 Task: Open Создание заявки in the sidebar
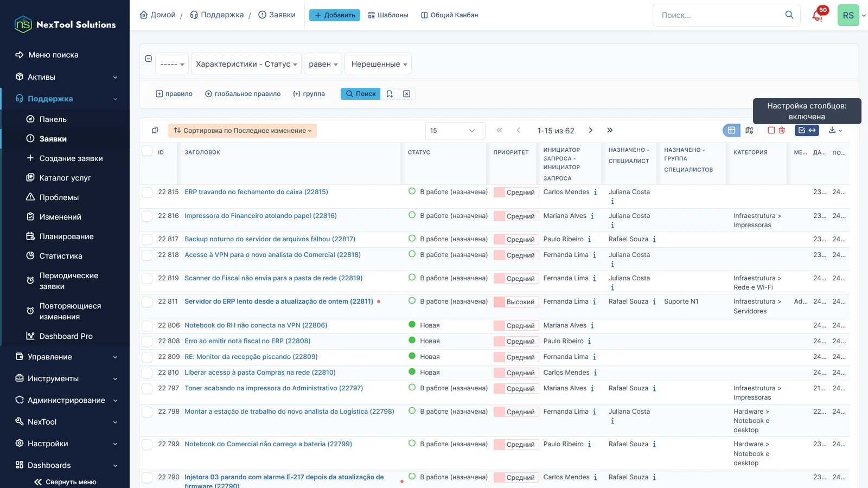[x=65, y=158]
